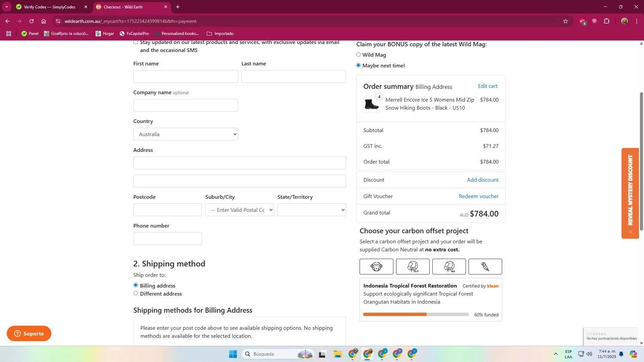Choose Different address shipping option
Screen dimensions: 644x362
pyautogui.click(x=136, y=293)
